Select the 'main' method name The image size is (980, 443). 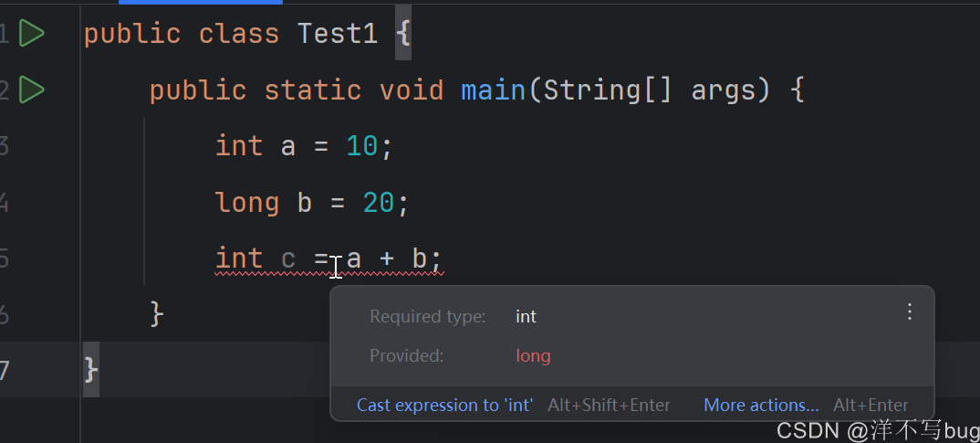493,90
